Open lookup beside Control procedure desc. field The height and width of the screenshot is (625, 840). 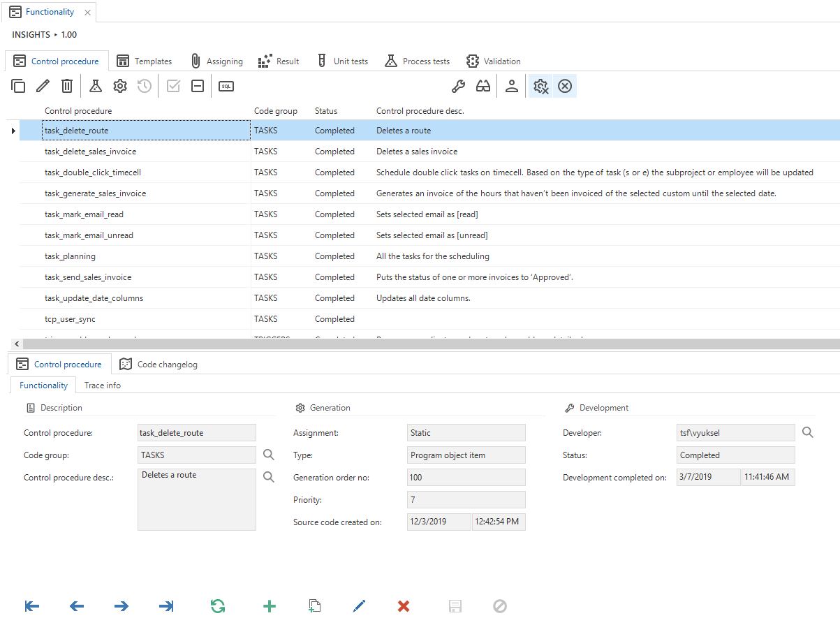point(269,478)
